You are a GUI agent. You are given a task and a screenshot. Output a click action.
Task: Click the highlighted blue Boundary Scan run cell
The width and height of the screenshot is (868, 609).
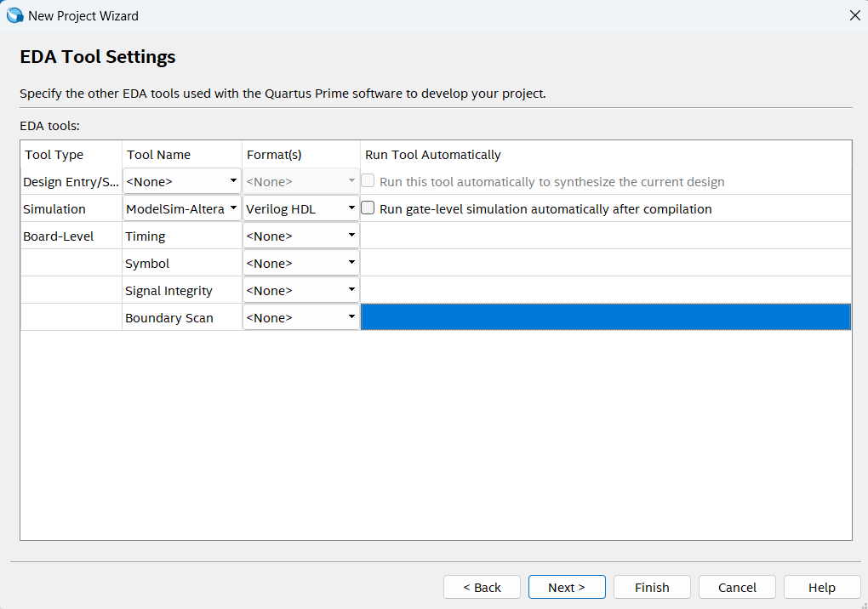tap(606, 317)
